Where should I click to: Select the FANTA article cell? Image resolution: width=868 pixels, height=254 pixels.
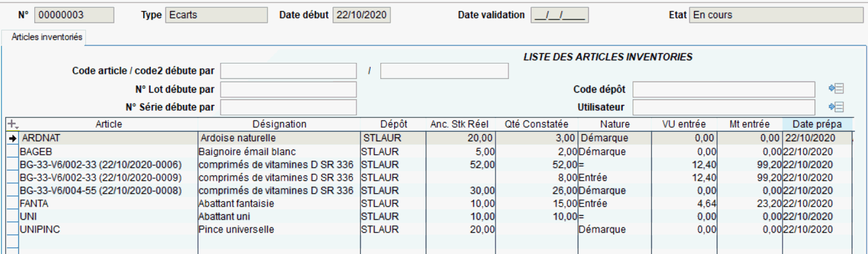109,203
